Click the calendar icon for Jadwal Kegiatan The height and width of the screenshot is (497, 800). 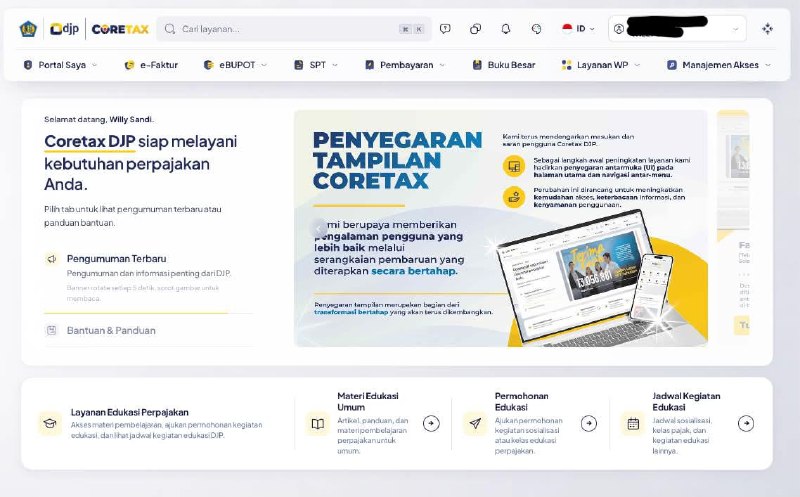633,424
